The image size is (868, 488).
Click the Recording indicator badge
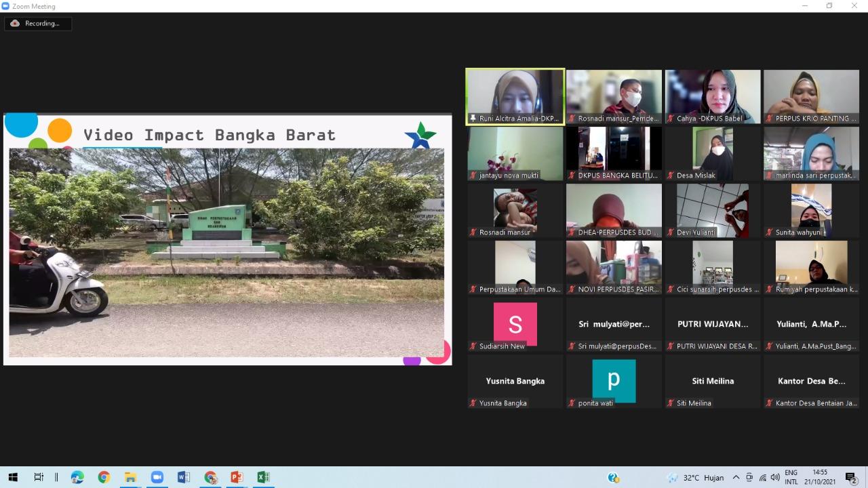coord(38,24)
